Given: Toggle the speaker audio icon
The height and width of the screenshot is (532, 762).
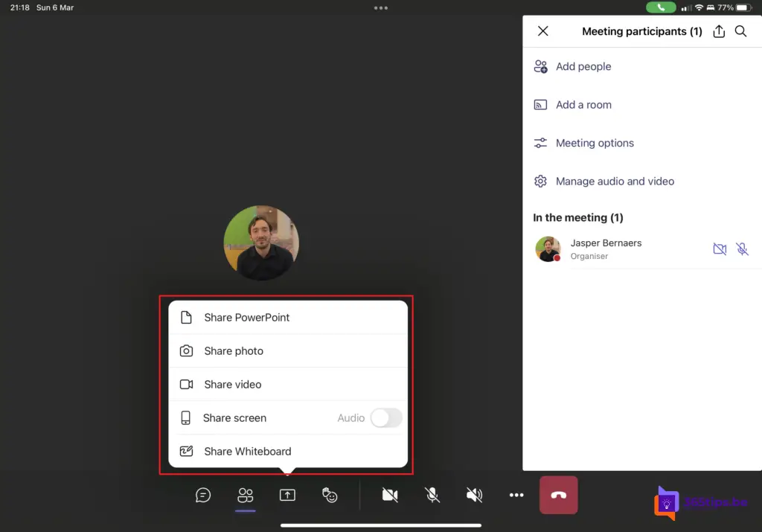Looking at the screenshot, I should (x=474, y=495).
